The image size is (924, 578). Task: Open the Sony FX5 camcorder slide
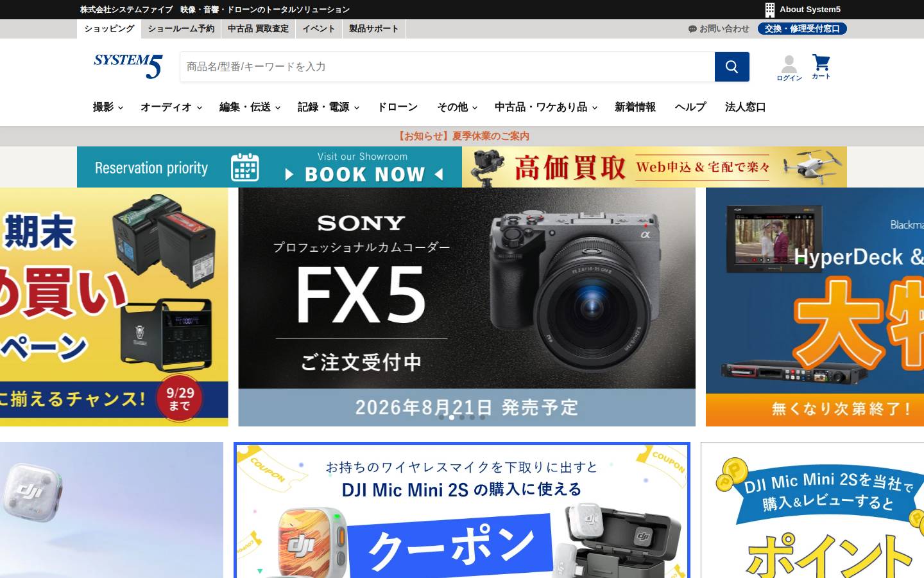[x=467, y=307]
